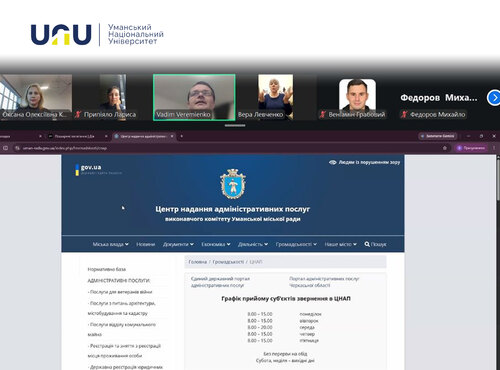Click the heading 'Центр надання адміністративних послуг'
This screenshot has width=500, height=370.
pyautogui.click(x=233, y=209)
